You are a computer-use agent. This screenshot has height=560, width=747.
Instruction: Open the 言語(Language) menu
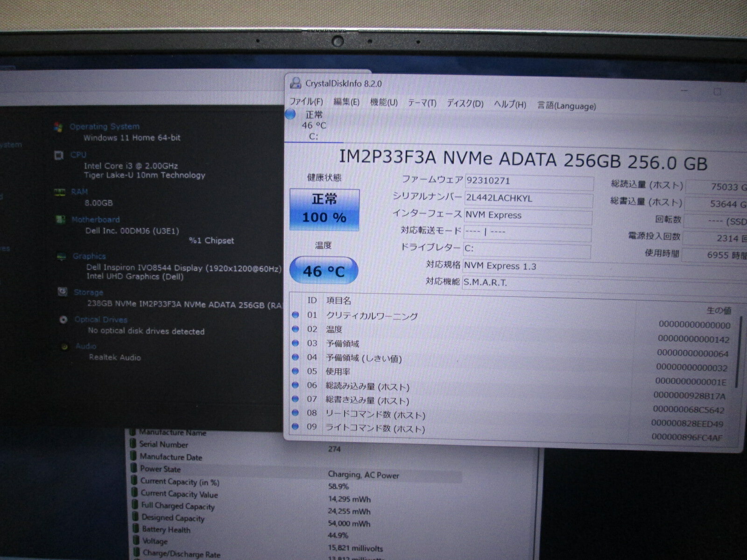click(566, 105)
